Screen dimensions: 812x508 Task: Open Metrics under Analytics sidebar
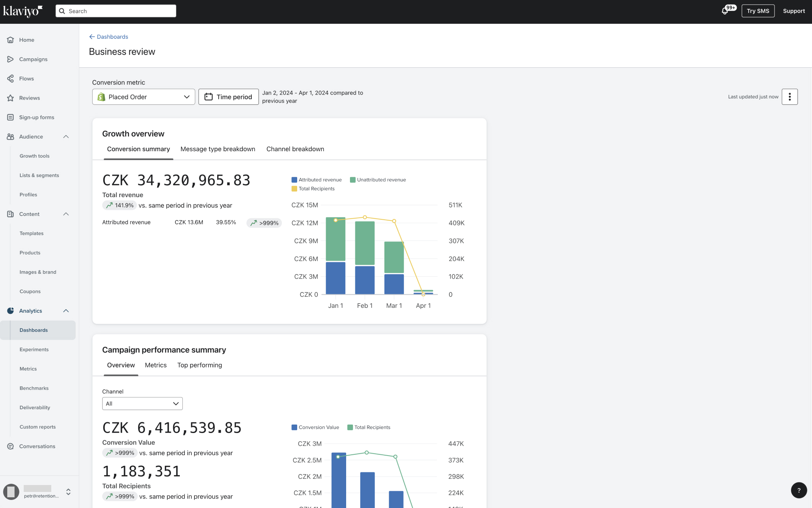(28, 369)
